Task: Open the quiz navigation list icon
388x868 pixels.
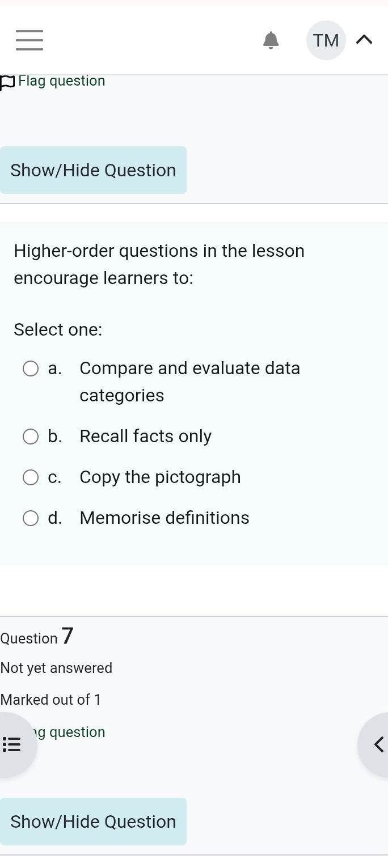Action: coord(12,743)
